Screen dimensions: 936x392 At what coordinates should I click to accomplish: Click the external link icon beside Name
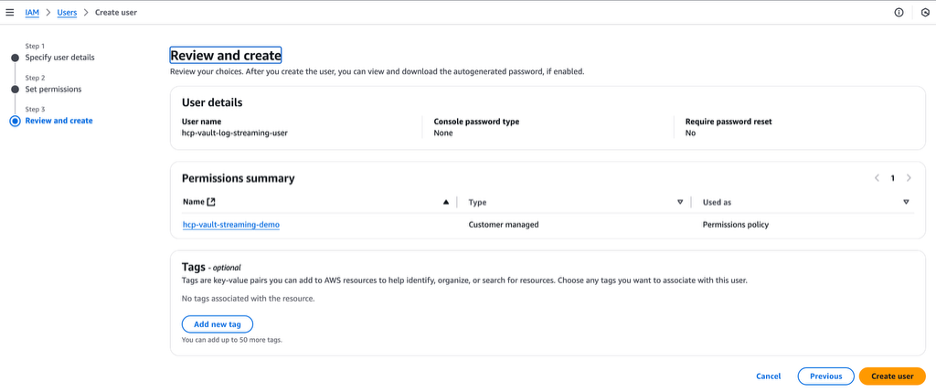tap(211, 202)
